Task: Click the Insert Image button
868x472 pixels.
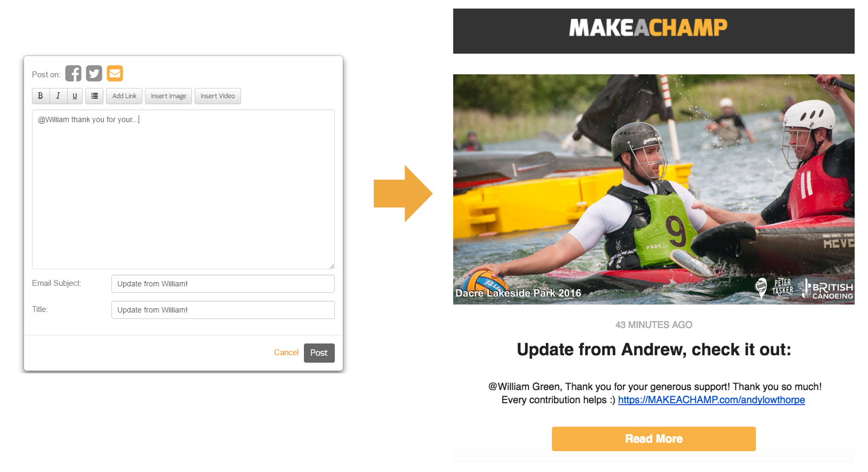Action: click(168, 96)
